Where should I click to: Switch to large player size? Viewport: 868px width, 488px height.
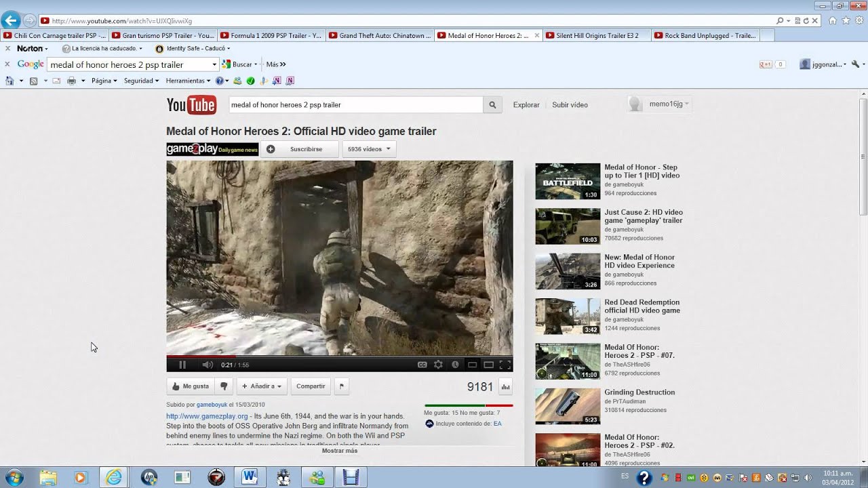coord(488,365)
